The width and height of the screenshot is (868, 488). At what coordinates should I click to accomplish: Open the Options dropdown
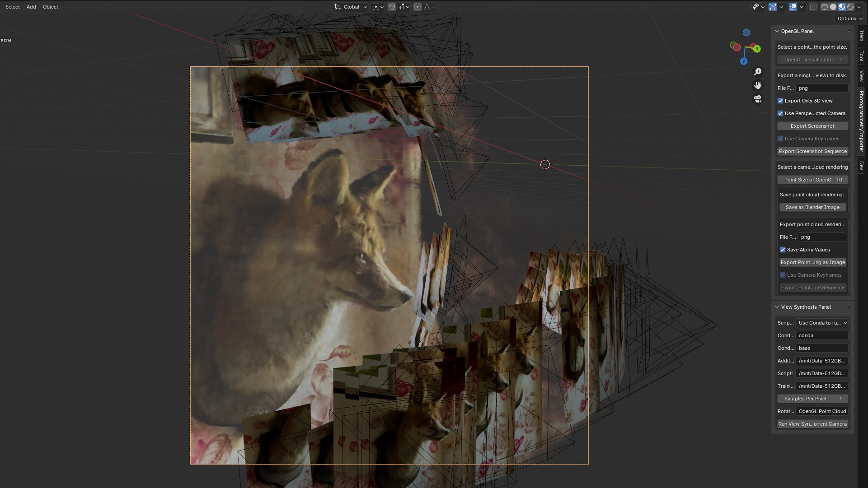pyautogui.click(x=849, y=19)
